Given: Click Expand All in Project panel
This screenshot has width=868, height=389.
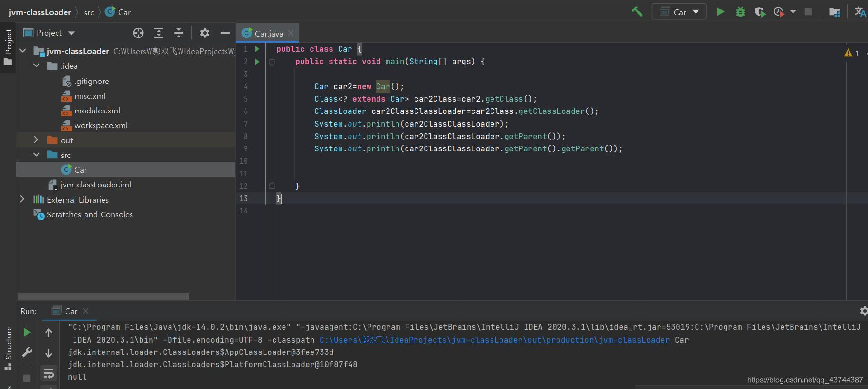Looking at the screenshot, I should pos(159,33).
